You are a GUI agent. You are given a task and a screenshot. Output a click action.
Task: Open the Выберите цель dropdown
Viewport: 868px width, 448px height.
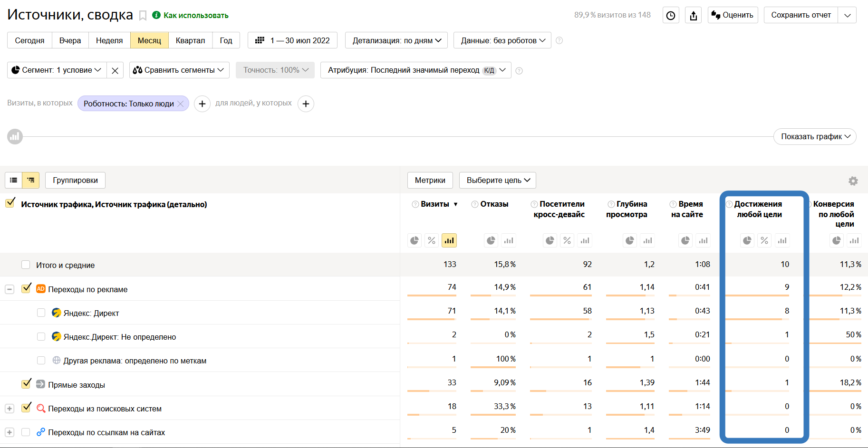(x=498, y=181)
